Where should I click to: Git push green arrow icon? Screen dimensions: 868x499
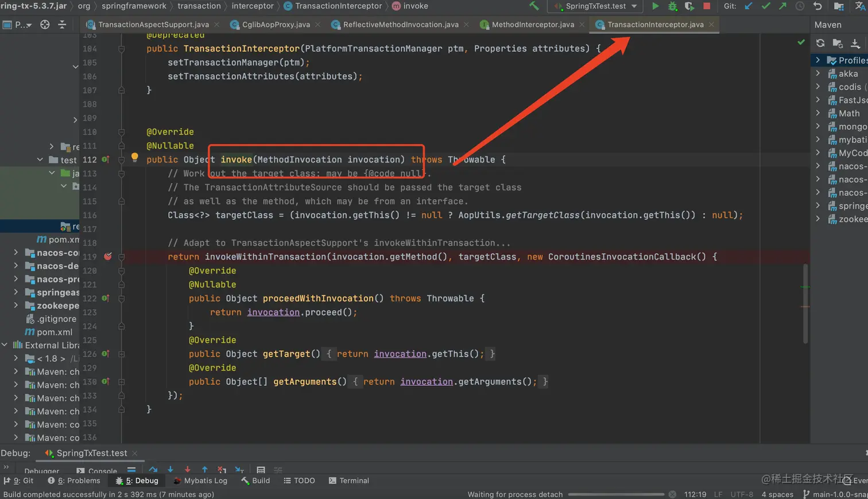[782, 6]
